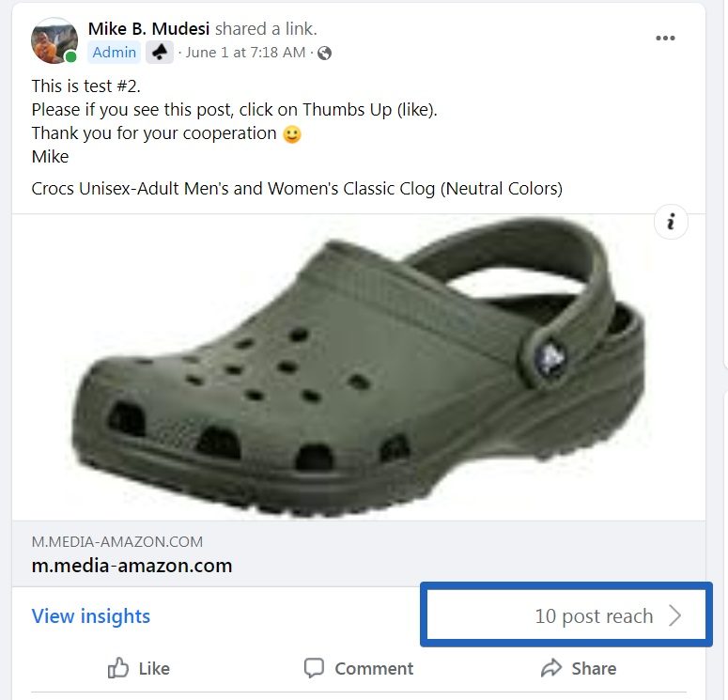Click the Crocs Classic Clog description text

(297, 189)
